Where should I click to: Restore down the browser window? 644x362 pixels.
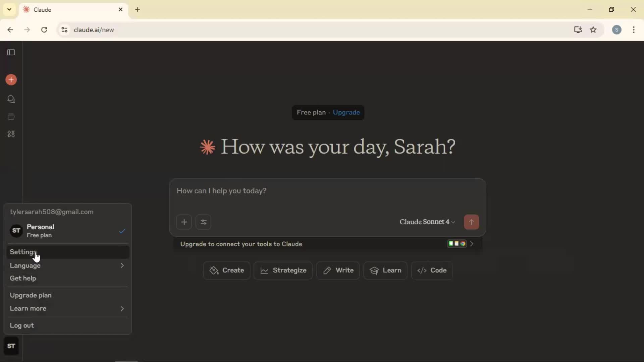(x=611, y=9)
